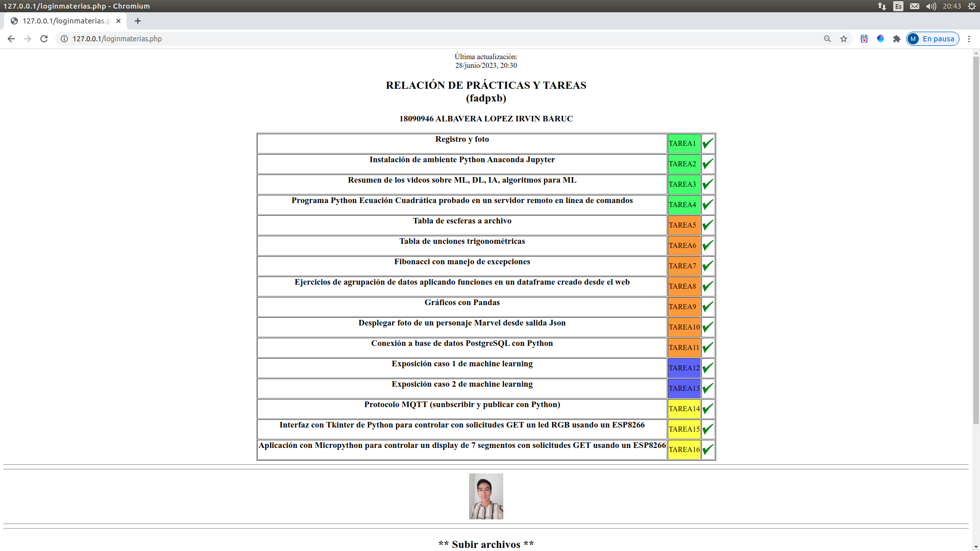
Task: Bookmark this page with the star icon
Action: coord(844,39)
